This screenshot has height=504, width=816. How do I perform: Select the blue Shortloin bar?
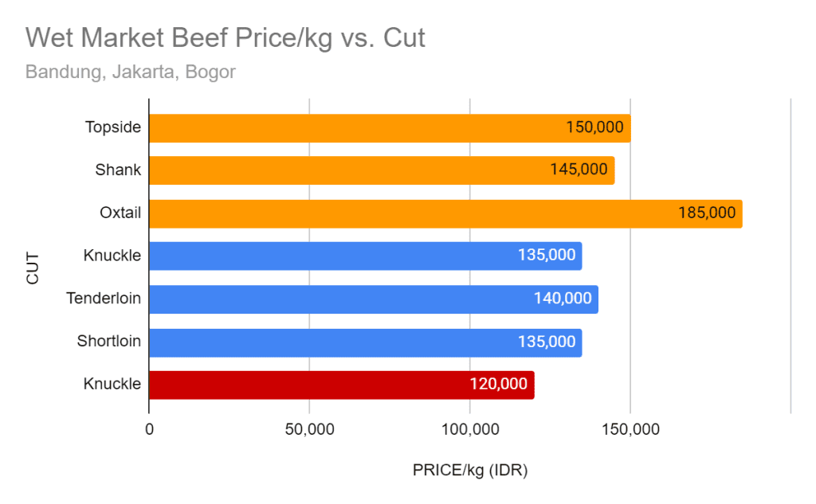365,342
